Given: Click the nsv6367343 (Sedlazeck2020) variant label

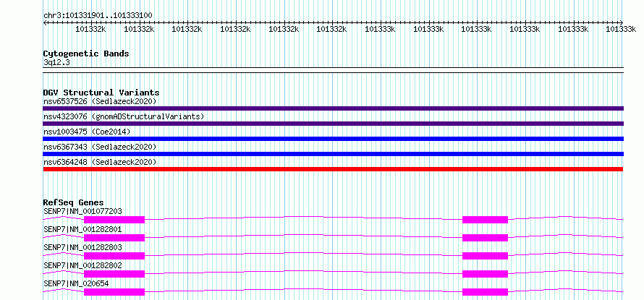Looking at the screenshot, I should 100,147.
